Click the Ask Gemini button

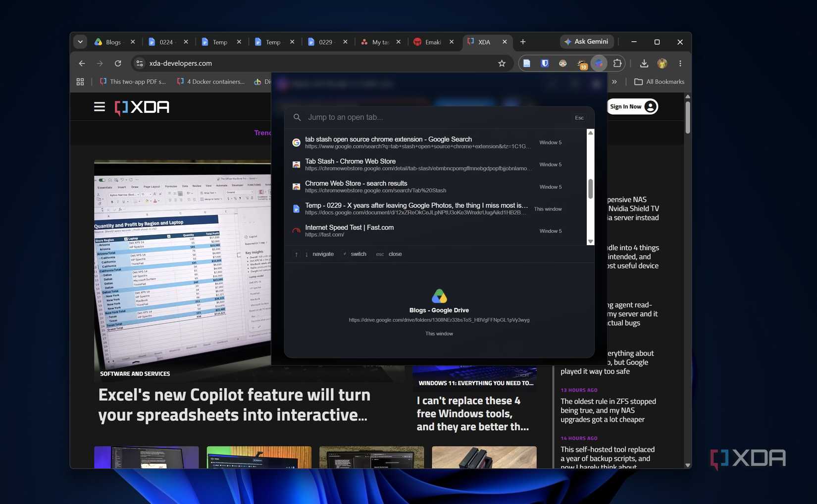tap(587, 42)
